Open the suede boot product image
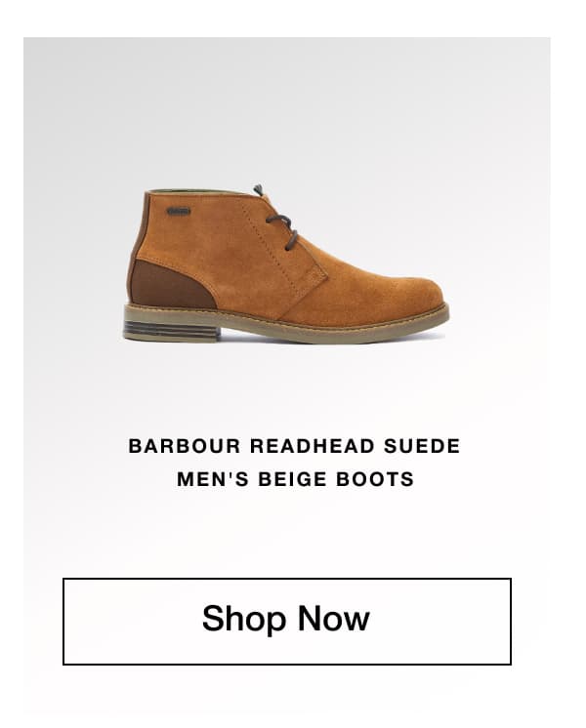586x728 pixels. click(286, 263)
